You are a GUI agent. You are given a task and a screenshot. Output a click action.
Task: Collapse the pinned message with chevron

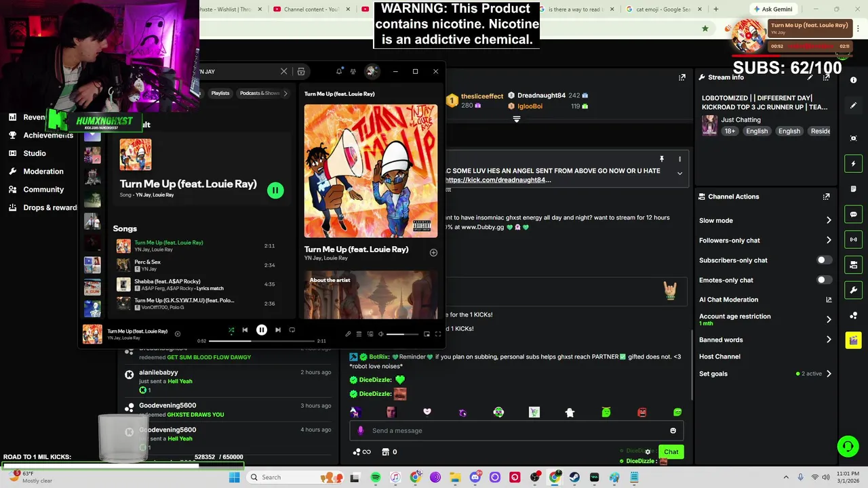pyautogui.click(x=679, y=174)
